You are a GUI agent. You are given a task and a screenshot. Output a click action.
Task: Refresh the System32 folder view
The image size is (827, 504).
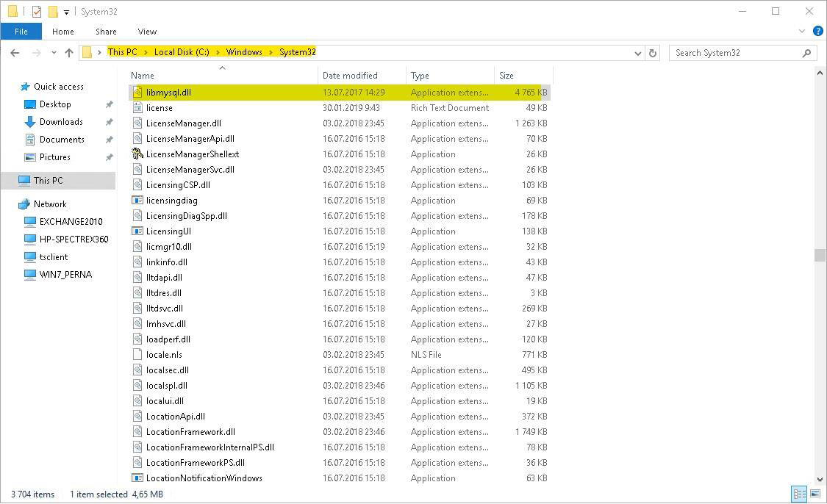pyautogui.click(x=653, y=53)
